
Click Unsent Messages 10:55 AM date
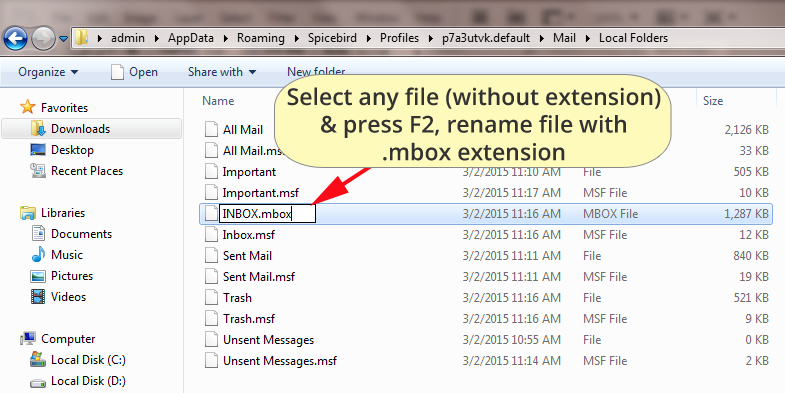pyautogui.click(x=511, y=340)
